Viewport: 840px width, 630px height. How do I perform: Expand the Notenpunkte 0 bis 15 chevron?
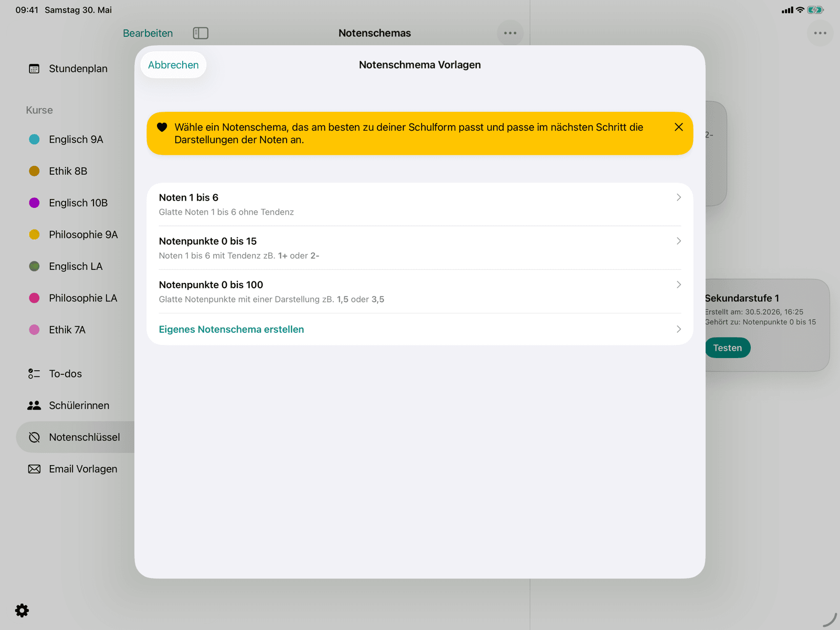(679, 241)
